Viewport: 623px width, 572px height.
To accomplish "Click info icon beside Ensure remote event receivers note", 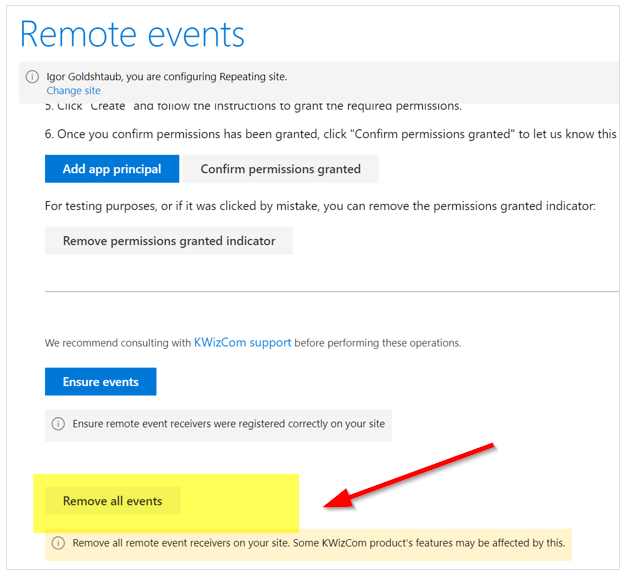I will click(x=58, y=423).
